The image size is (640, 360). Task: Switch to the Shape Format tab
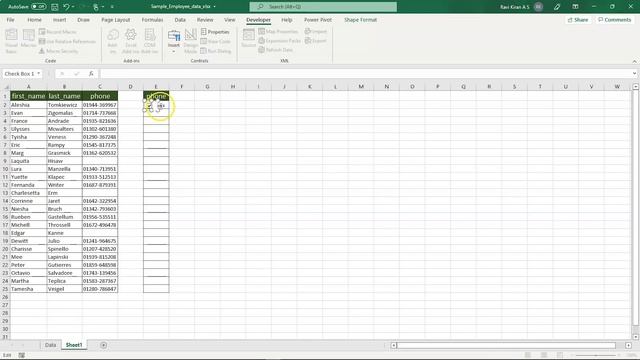360,20
